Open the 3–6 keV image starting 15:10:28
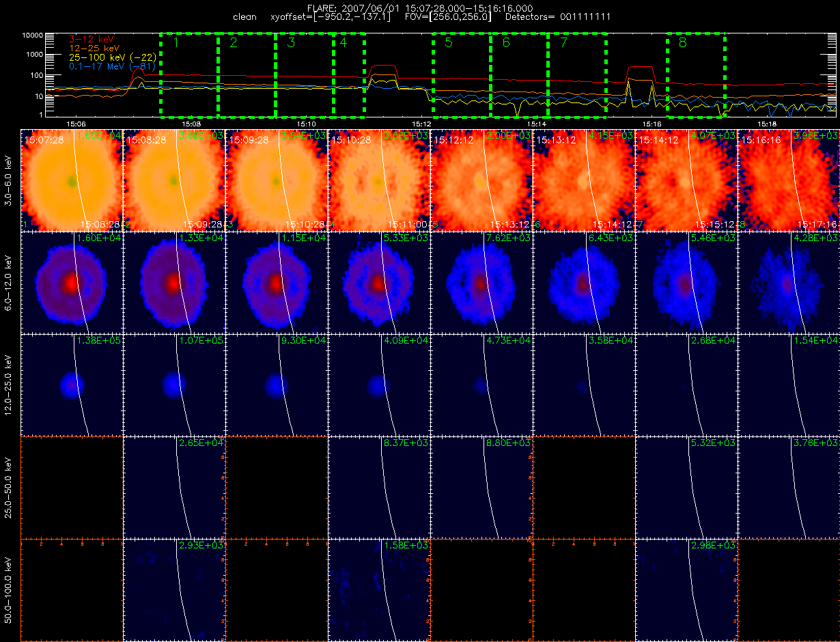Image resolution: width=840 pixels, height=642 pixels. pyautogui.click(x=379, y=180)
